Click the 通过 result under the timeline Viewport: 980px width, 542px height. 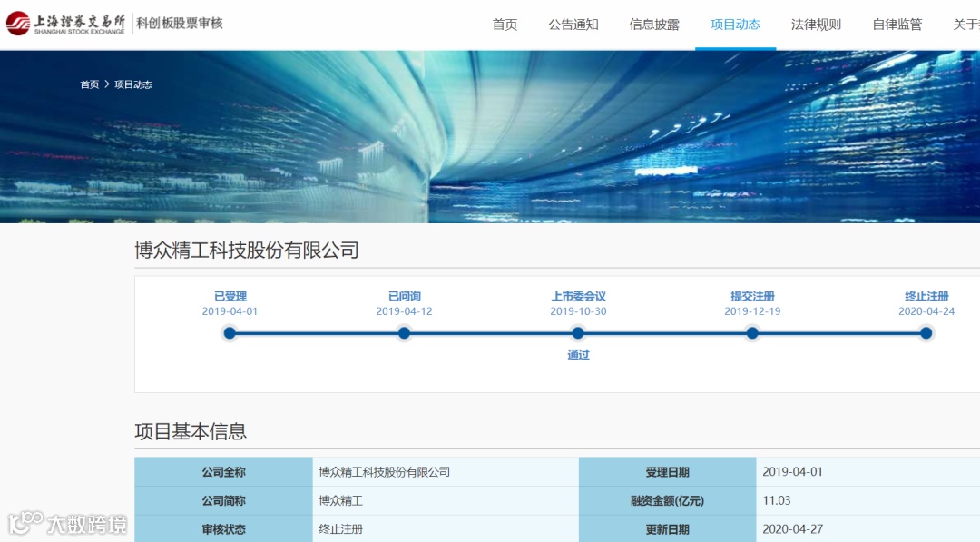click(578, 355)
